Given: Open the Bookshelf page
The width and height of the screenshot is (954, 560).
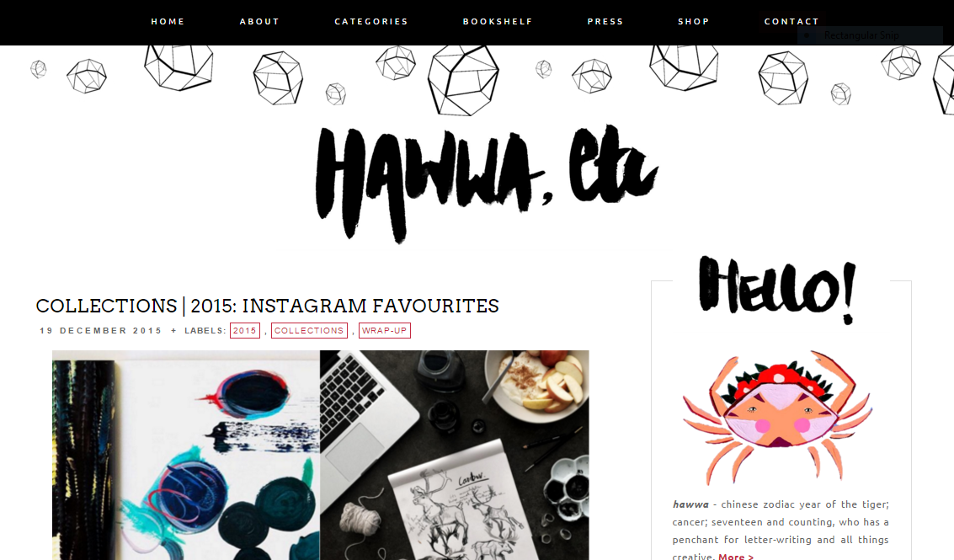Looking at the screenshot, I should pos(498,21).
